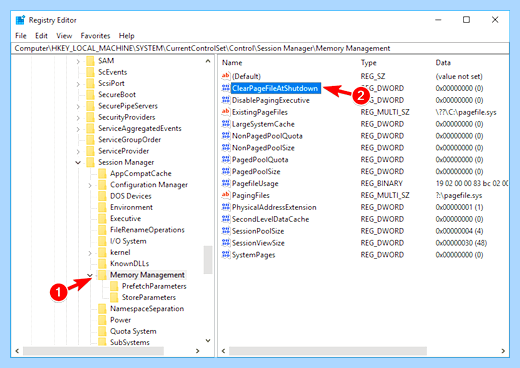The height and width of the screenshot is (368, 520).
Task: Select the KnownDLLs key
Action: click(x=129, y=264)
